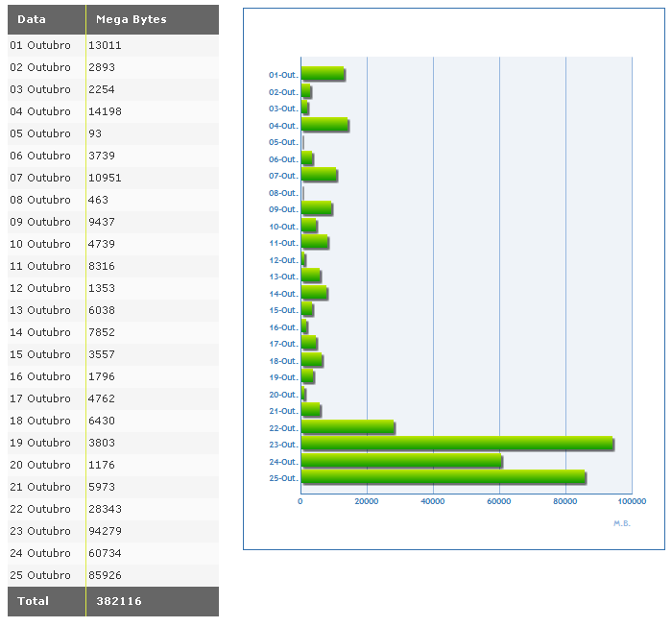Click the value 8316
Image resolution: width=672 pixels, height=627 pixels.
coord(102,266)
